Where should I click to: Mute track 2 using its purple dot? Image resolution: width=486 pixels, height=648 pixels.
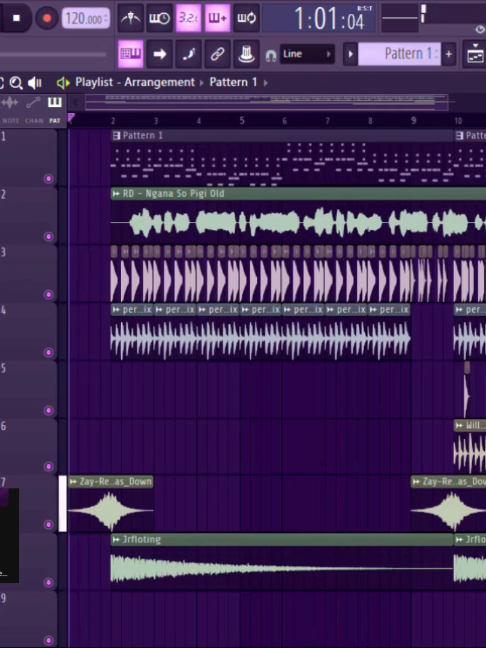coord(49,236)
